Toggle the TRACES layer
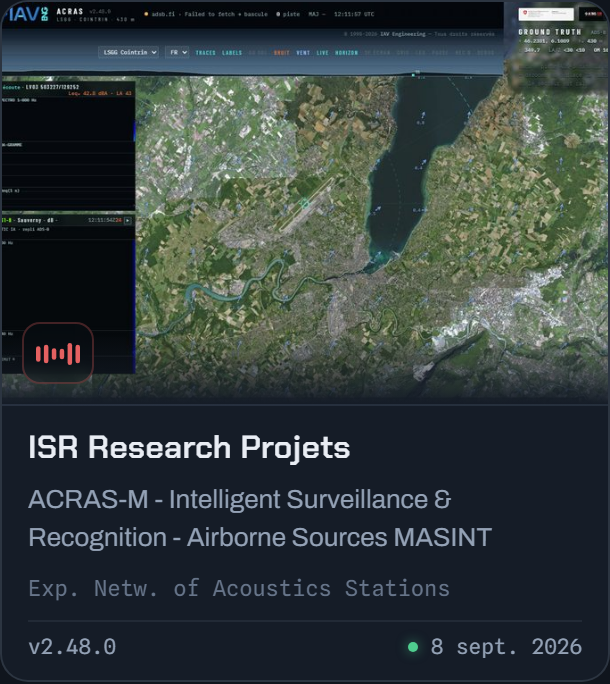Viewport: 610px width, 684px height. (206, 53)
